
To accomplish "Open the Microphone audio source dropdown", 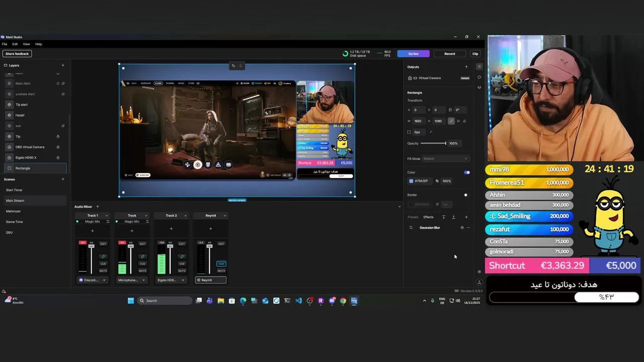I will click(x=132, y=280).
